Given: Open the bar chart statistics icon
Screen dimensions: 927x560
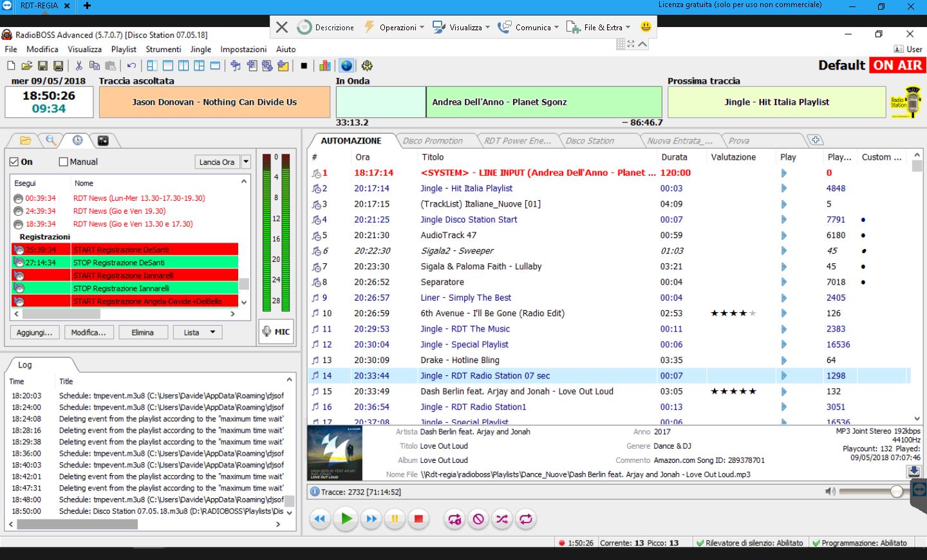Looking at the screenshot, I should pyautogui.click(x=324, y=66).
